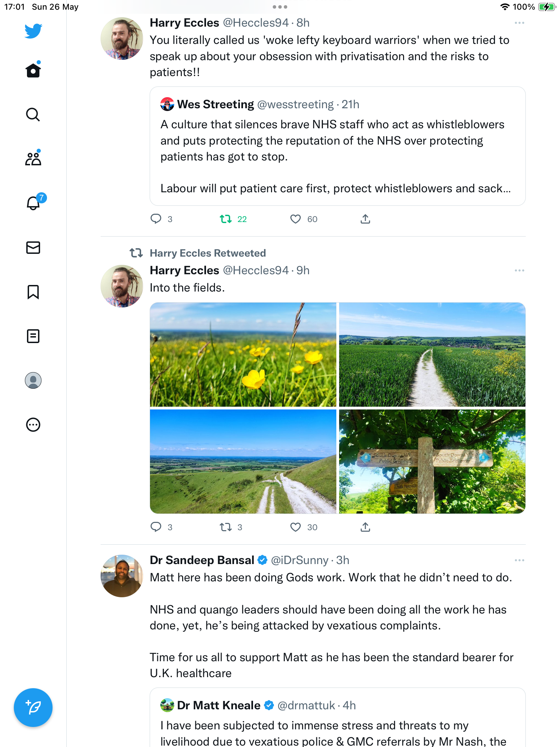Open the Search magnifier in sidebar

33,114
